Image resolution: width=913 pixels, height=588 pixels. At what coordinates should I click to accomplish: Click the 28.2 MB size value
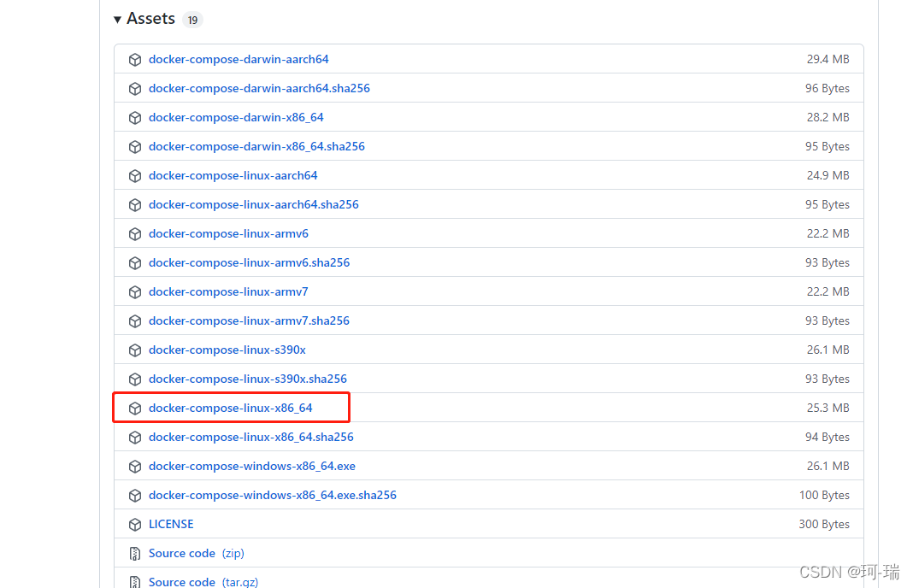point(828,117)
